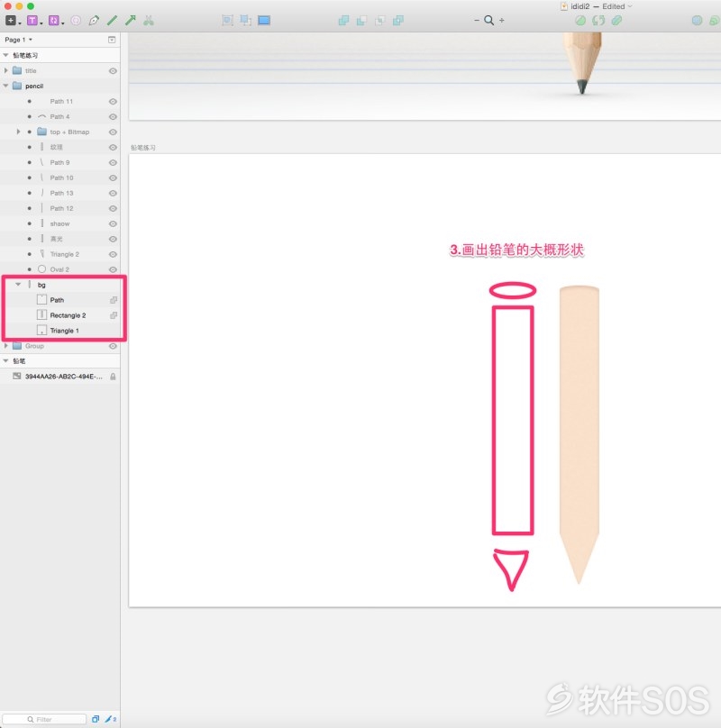Select the Text (T) tool

pos(32,21)
